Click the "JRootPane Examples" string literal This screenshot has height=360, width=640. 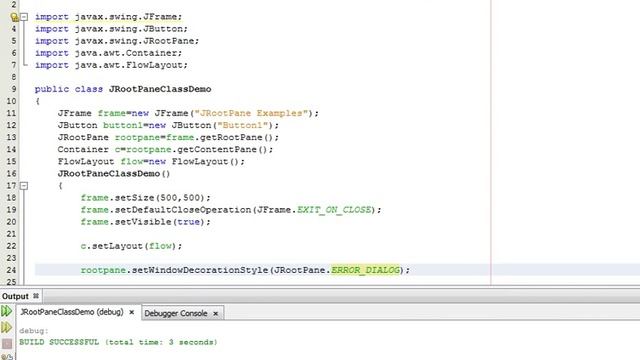[251, 113]
